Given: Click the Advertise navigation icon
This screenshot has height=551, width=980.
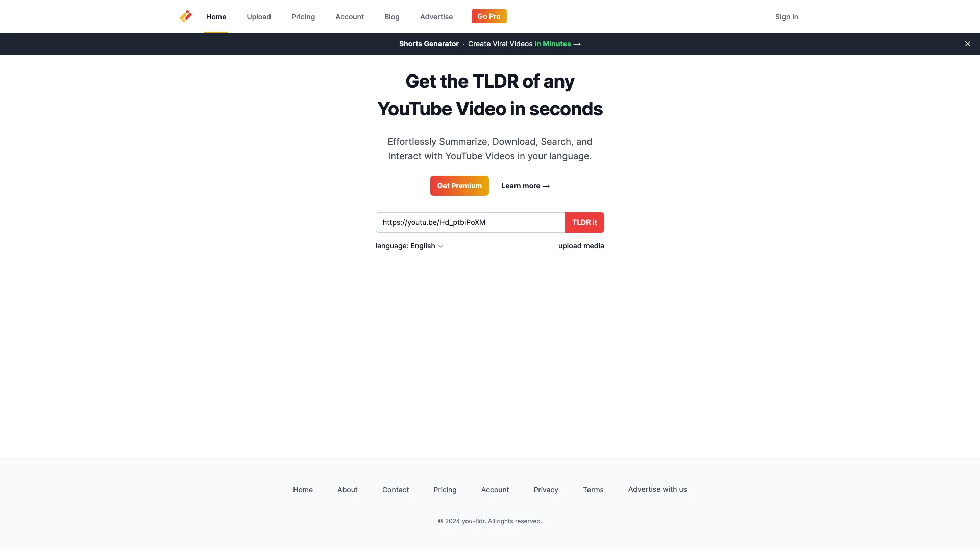Looking at the screenshot, I should tap(436, 16).
